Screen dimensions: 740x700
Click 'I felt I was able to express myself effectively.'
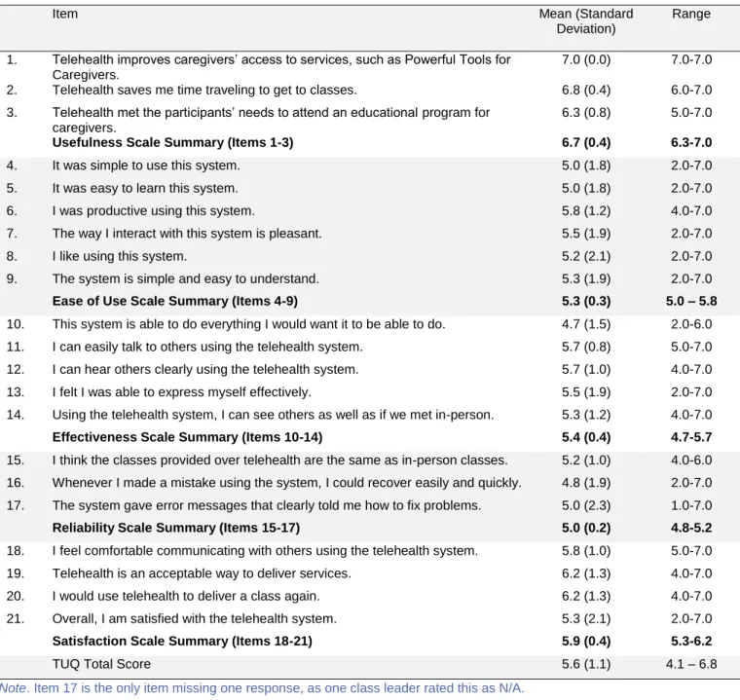(182, 391)
